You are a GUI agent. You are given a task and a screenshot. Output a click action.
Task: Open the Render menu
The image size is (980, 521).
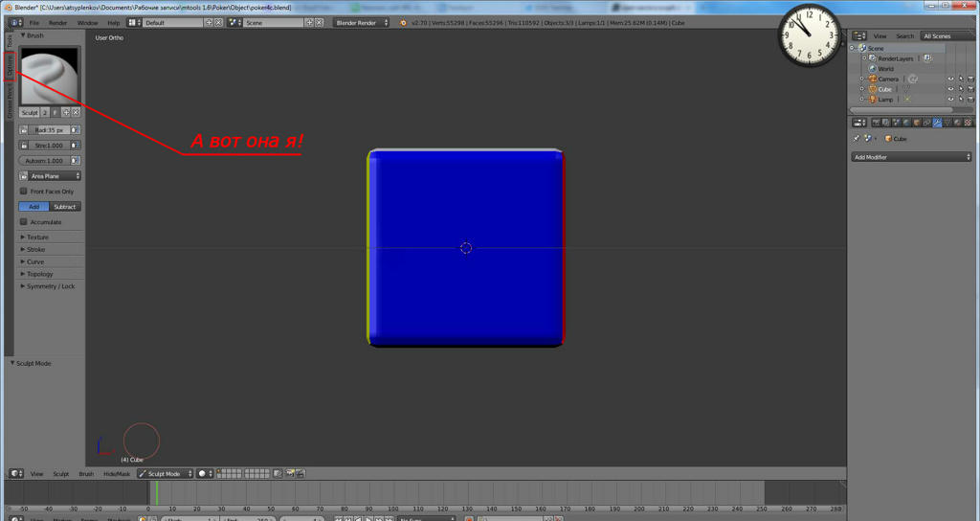pos(58,22)
